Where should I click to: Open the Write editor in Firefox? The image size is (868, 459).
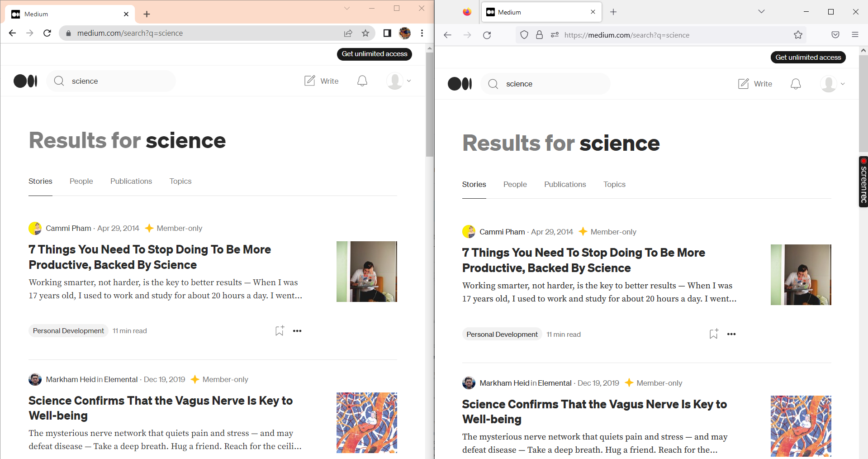pos(755,84)
